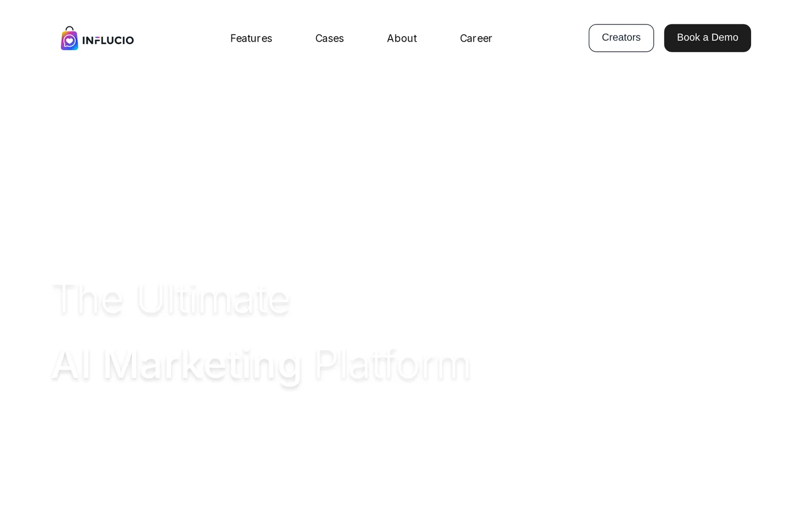Click the word "Book" on the dark button
Viewport: 812px width, 508px height.
pos(688,38)
